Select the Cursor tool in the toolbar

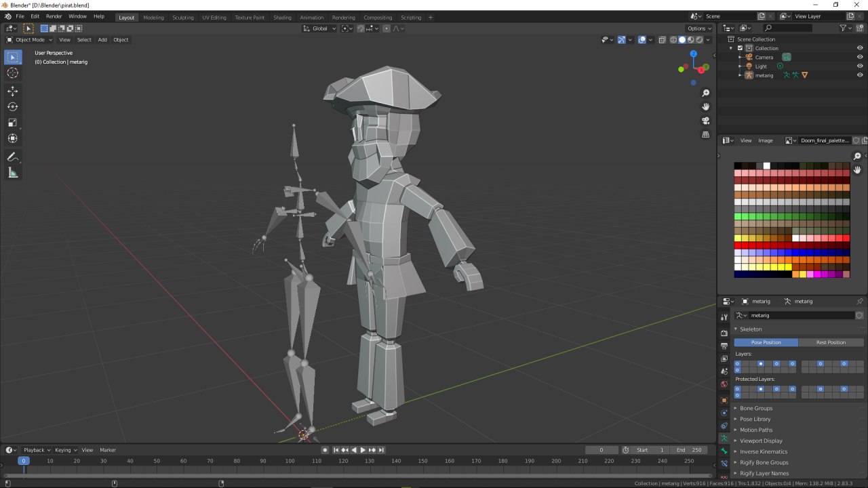[x=13, y=73]
